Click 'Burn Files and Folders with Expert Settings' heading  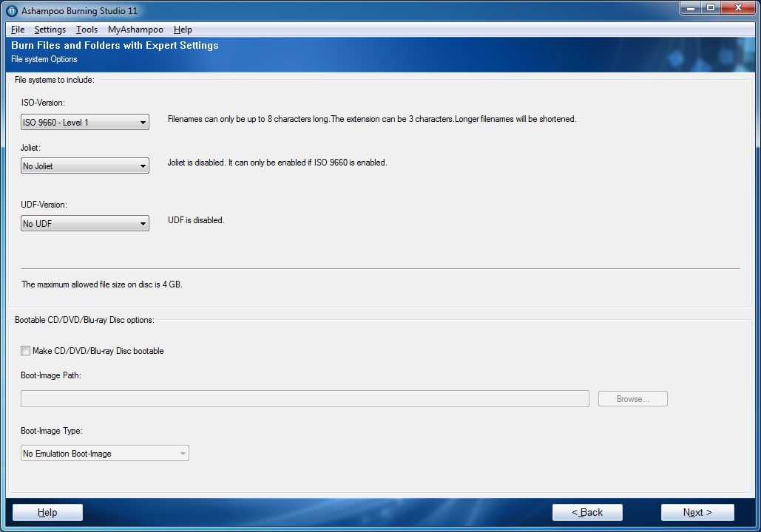click(115, 45)
